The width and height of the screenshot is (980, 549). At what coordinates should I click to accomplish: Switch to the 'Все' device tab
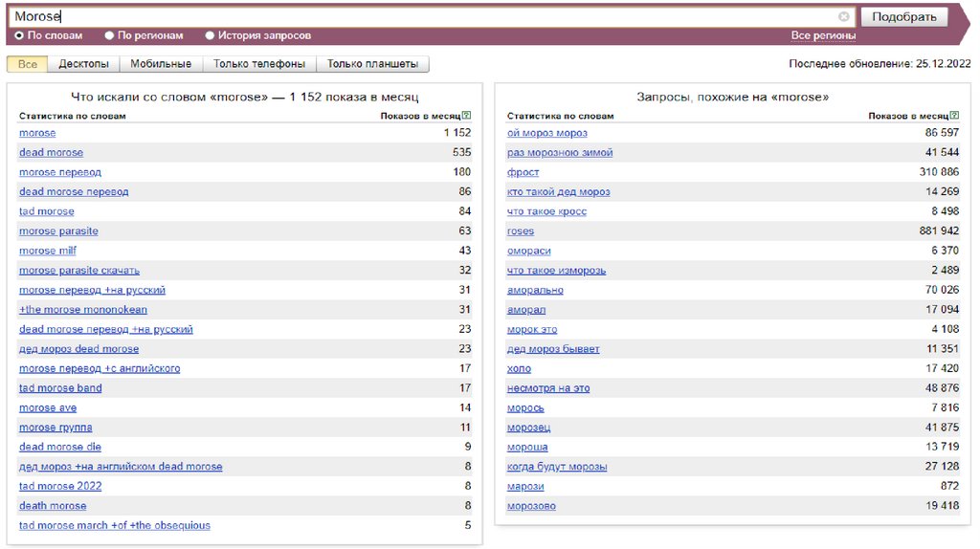click(x=27, y=64)
